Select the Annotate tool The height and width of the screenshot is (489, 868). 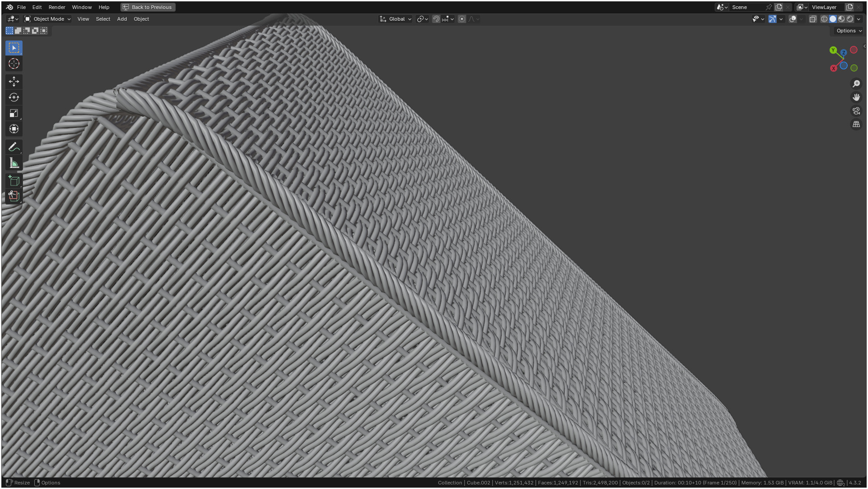coord(14,147)
